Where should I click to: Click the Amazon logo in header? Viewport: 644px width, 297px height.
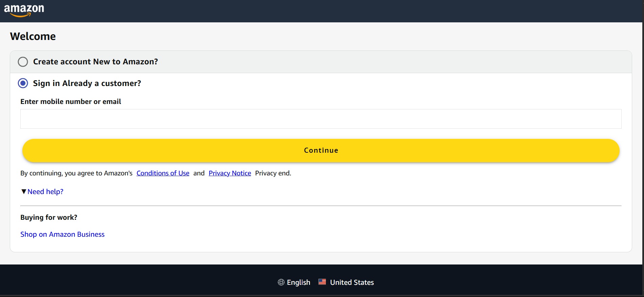click(24, 10)
